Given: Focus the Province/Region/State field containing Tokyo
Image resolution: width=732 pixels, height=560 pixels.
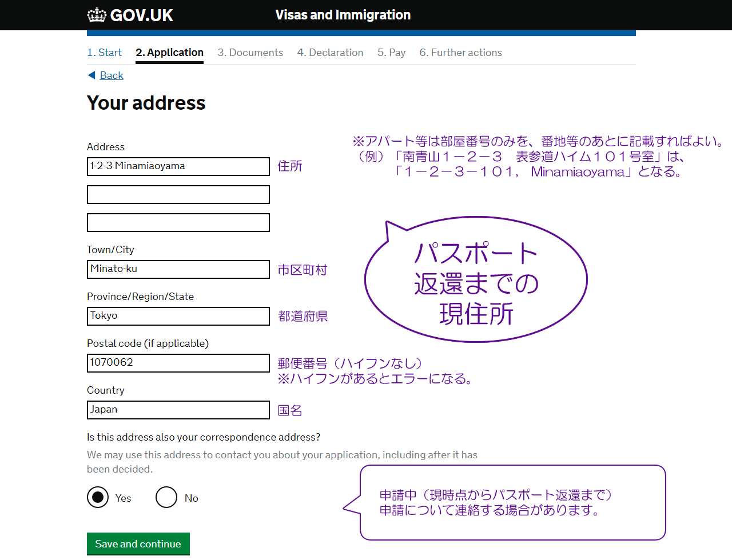Looking at the screenshot, I should coord(178,316).
